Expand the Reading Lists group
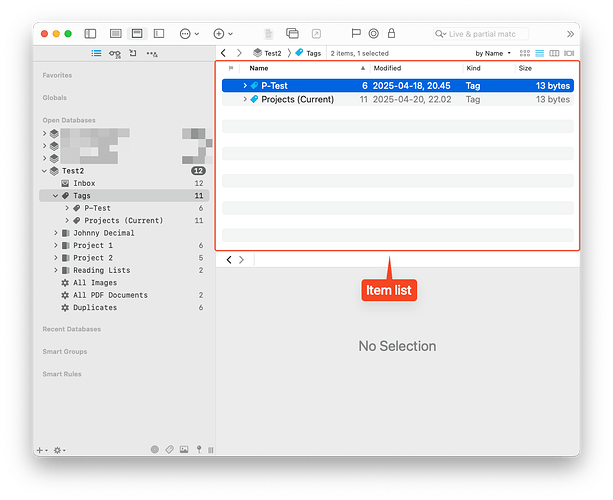The height and width of the screenshot is (500, 613). [x=56, y=271]
